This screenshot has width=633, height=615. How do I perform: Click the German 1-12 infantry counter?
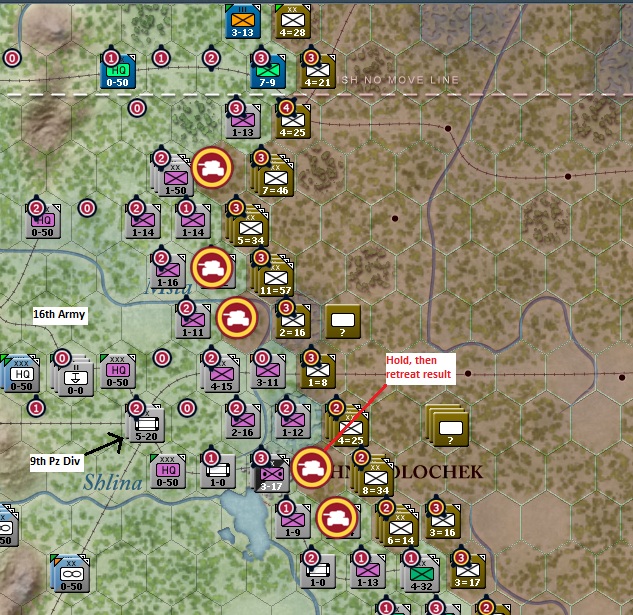click(293, 421)
